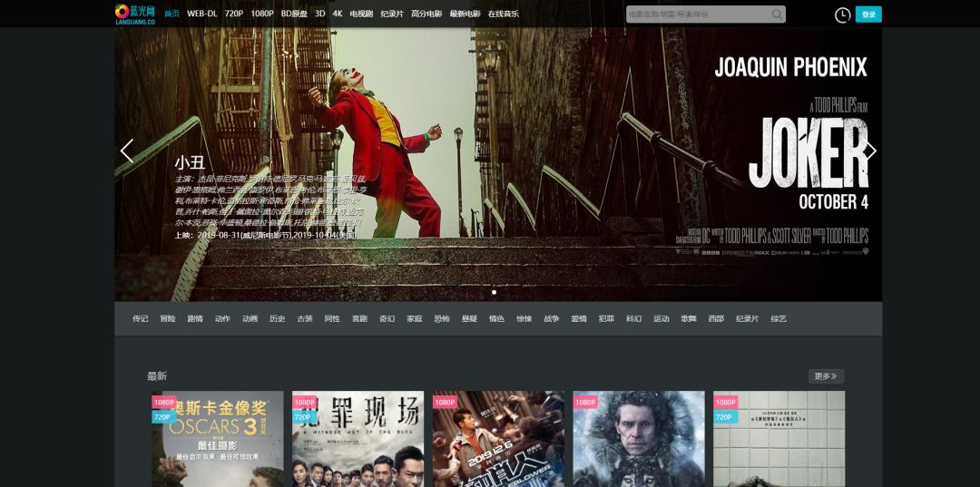
Task: Open the WEB-DL menu item
Action: click(x=201, y=14)
